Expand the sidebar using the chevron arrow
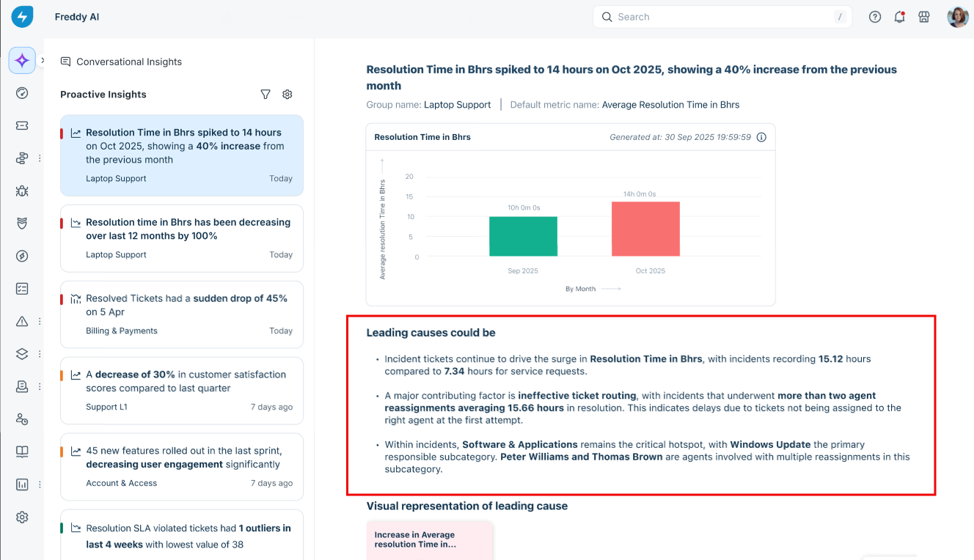Image resolution: width=974 pixels, height=560 pixels. coord(43,60)
